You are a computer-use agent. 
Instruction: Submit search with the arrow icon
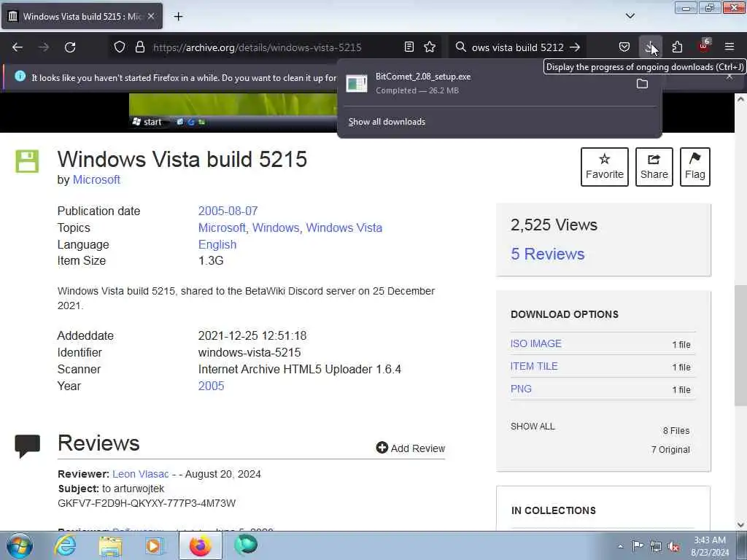click(575, 47)
